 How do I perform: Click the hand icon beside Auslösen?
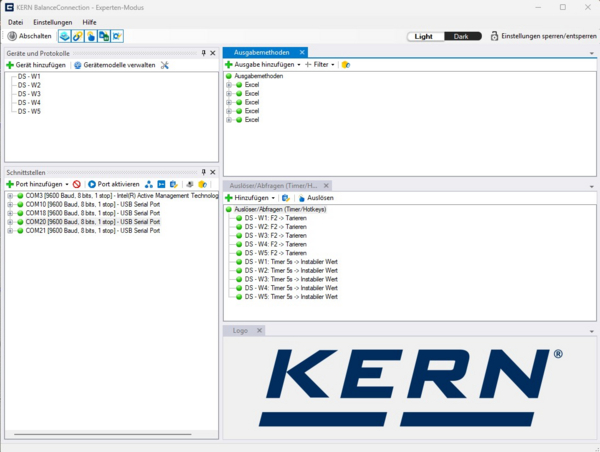point(302,198)
